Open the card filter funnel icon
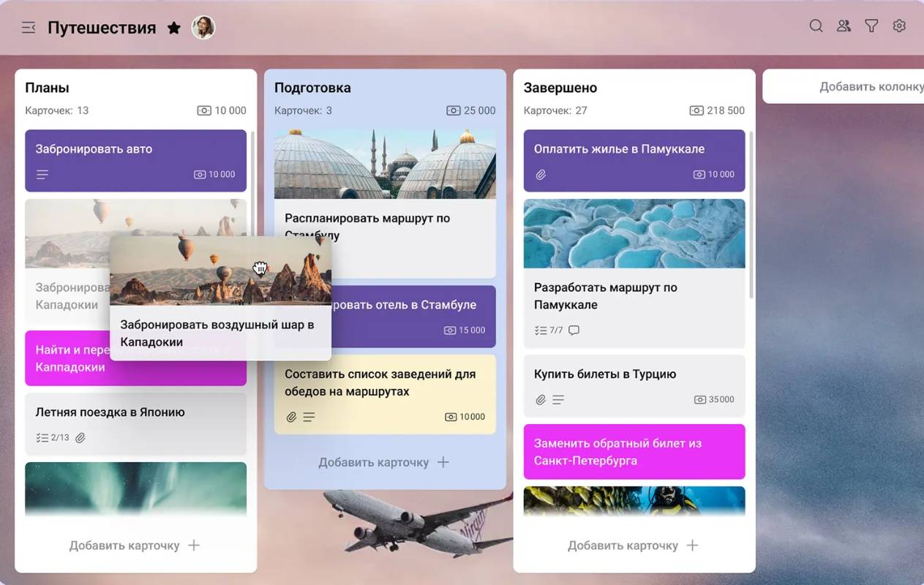924x585 pixels. pyautogui.click(x=871, y=26)
